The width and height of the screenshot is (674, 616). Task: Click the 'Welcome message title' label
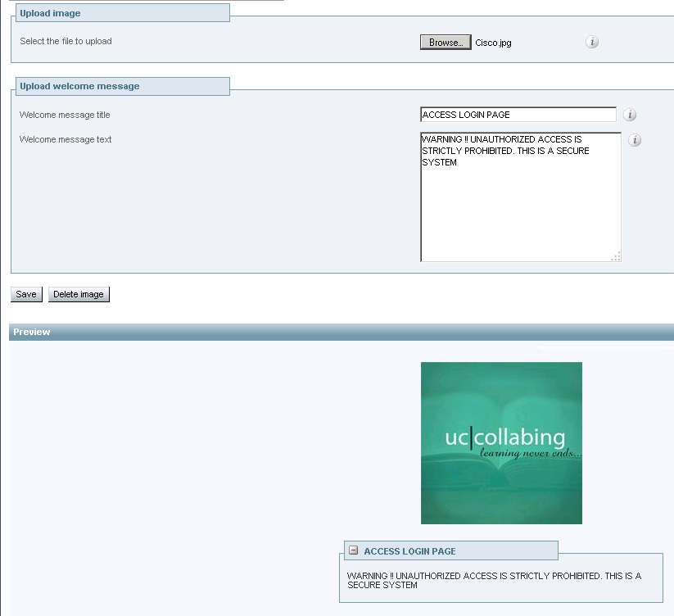pyautogui.click(x=65, y=115)
